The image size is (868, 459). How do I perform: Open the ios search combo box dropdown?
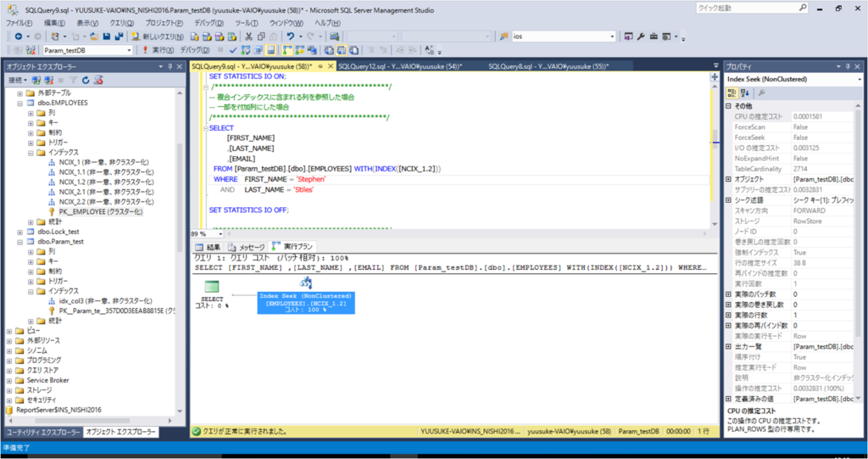pyautogui.click(x=612, y=36)
